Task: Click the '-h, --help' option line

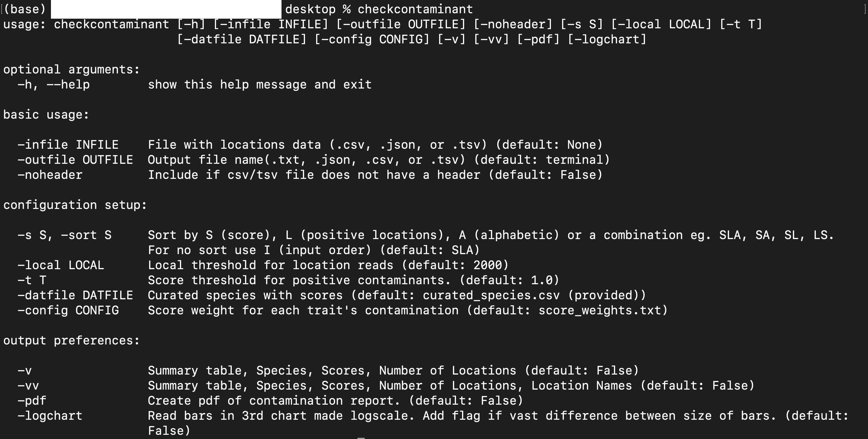Action: point(54,85)
